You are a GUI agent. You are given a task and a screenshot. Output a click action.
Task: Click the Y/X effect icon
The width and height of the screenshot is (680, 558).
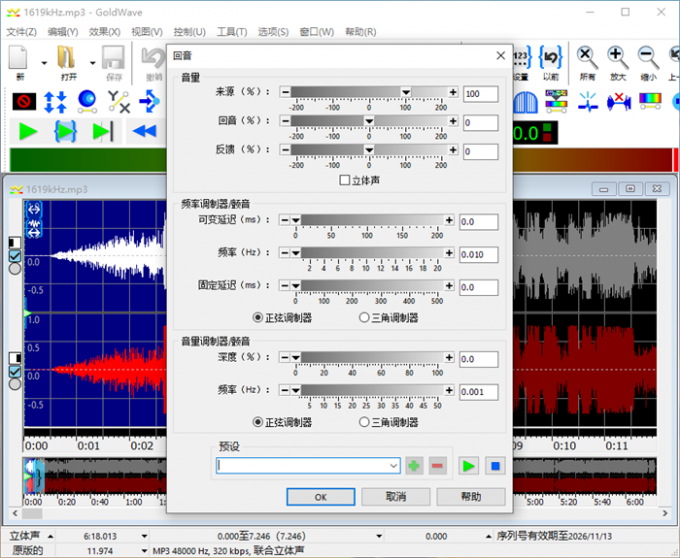119,102
